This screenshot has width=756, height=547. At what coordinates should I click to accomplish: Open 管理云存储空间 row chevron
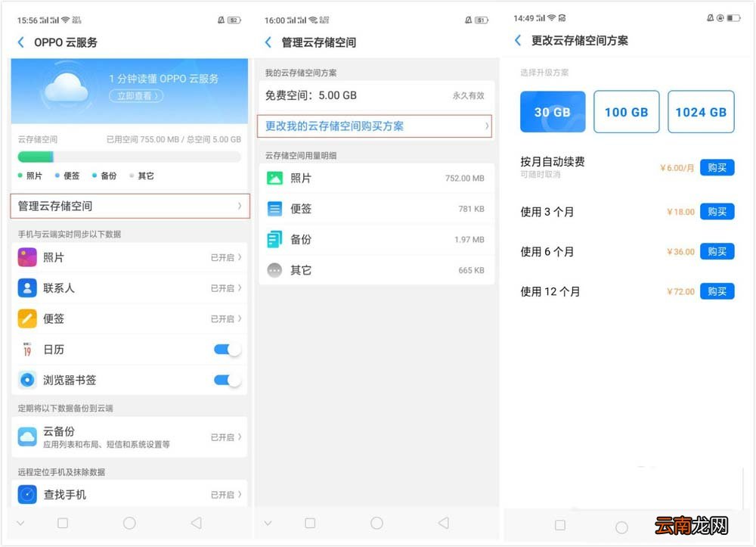[x=240, y=206]
